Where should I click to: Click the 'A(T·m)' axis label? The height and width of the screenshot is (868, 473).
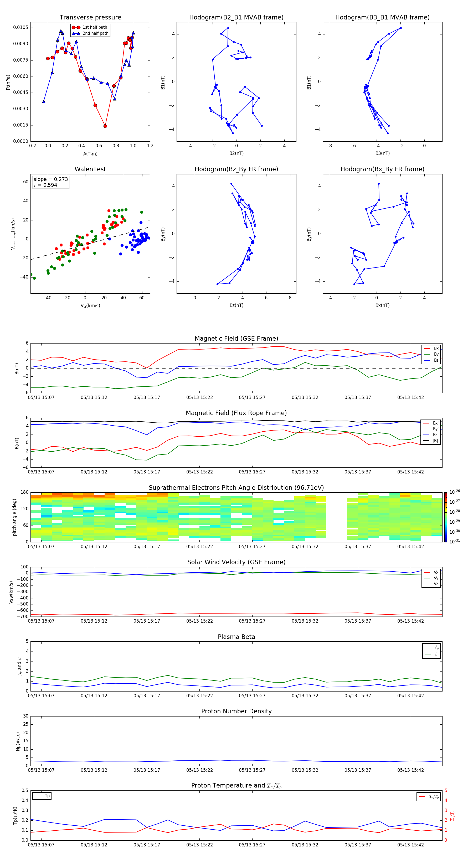tap(90, 154)
